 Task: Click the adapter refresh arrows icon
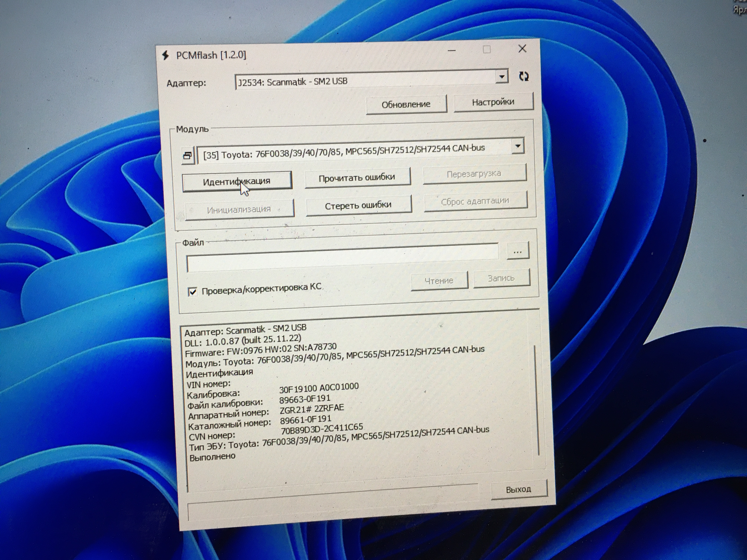(523, 76)
